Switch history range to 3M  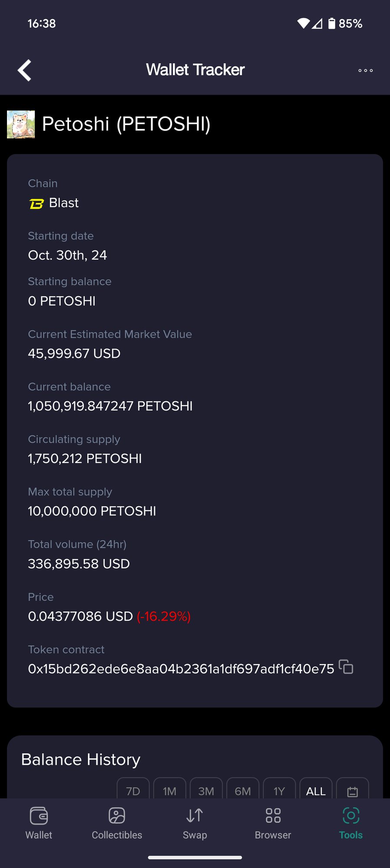point(206,790)
